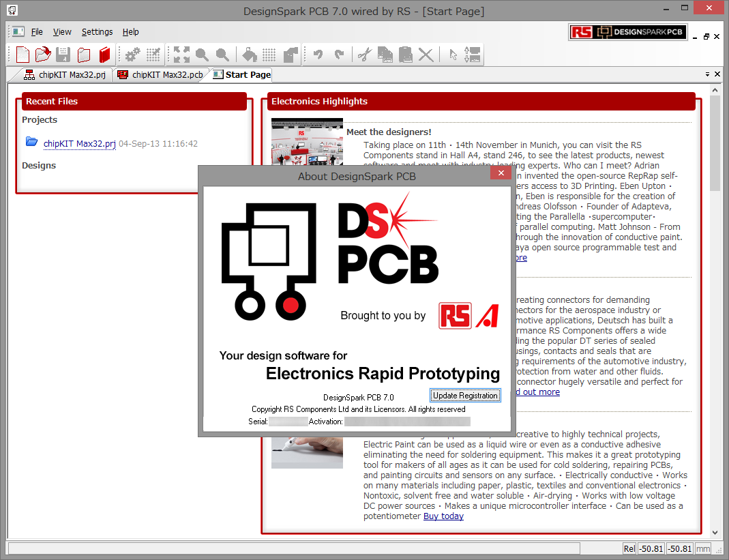Viewport: 729px width, 560px height.
Task: Switch to the chipKIT Max32.pcb tab
Action: click(x=160, y=75)
